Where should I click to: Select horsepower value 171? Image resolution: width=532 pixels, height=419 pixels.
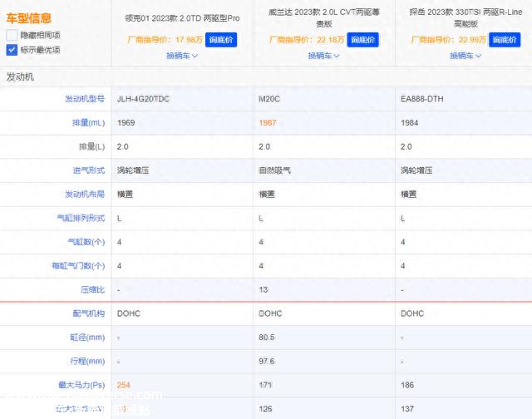pos(265,385)
